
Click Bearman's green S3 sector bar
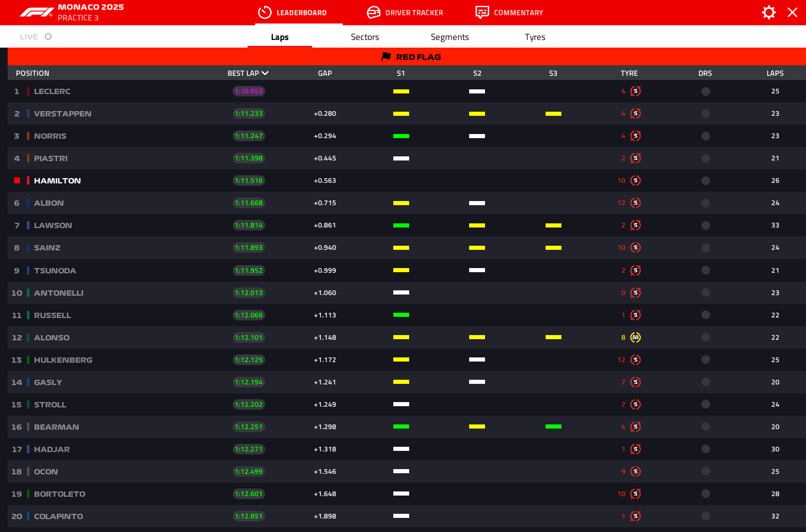553,427
